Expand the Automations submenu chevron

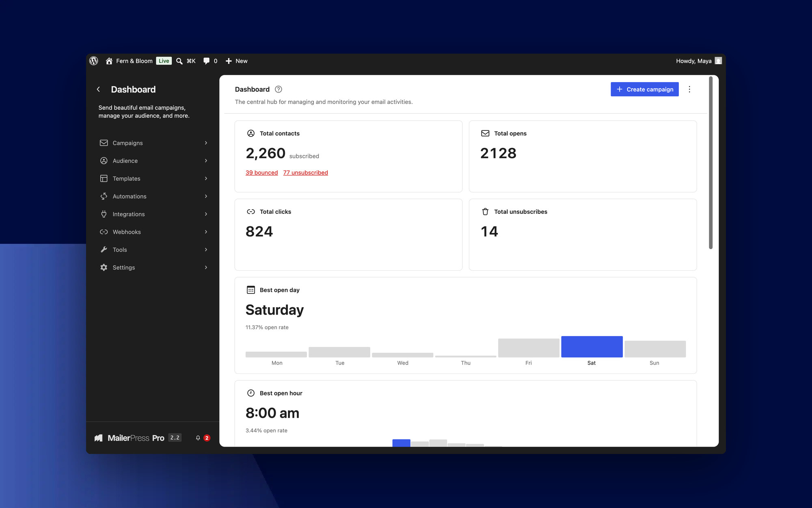click(x=206, y=196)
